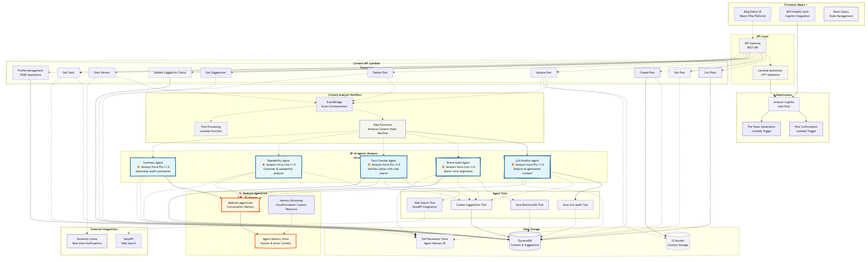Click the Start Review node

(x=102, y=73)
